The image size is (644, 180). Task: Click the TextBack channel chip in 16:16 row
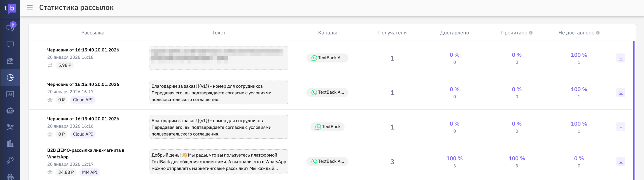pos(327,127)
